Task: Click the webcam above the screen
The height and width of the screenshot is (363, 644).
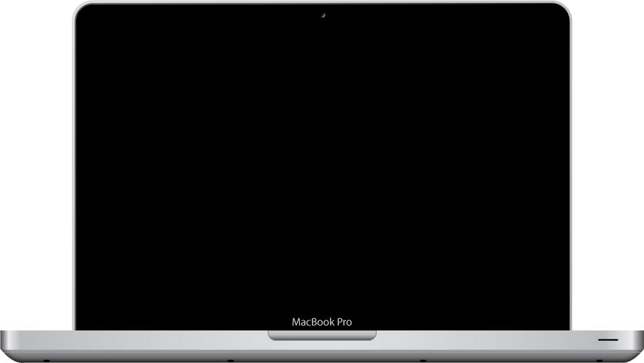Action: (323, 15)
